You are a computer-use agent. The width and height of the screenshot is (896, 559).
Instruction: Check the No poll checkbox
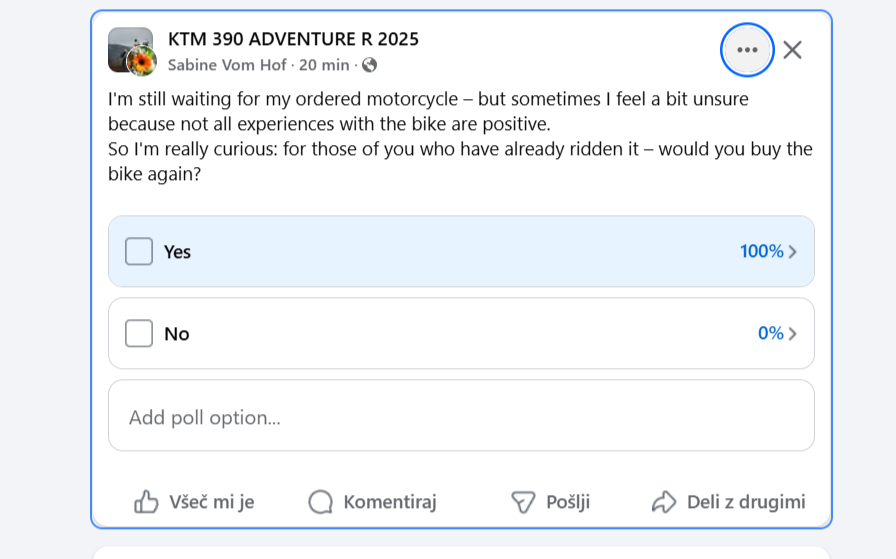139,333
